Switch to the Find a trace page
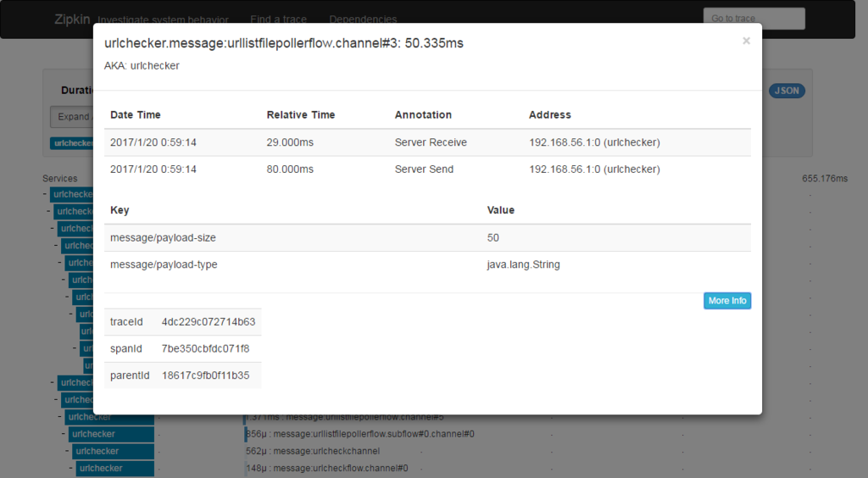Viewport: 868px width, 478px height. (x=278, y=19)
